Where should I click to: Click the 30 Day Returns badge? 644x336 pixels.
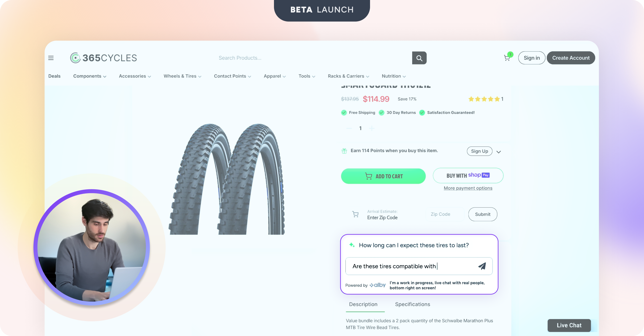click(397, 112)
